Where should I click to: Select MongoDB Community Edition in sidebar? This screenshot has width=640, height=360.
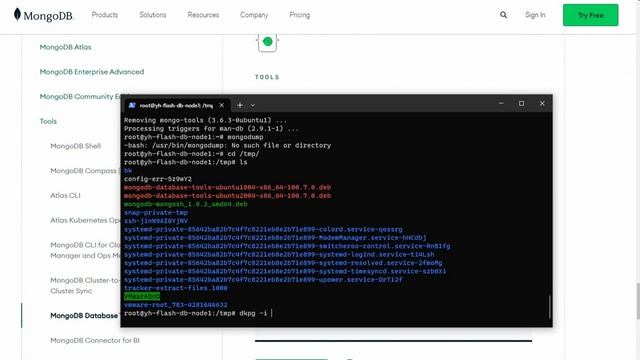[x=80, y=97]
